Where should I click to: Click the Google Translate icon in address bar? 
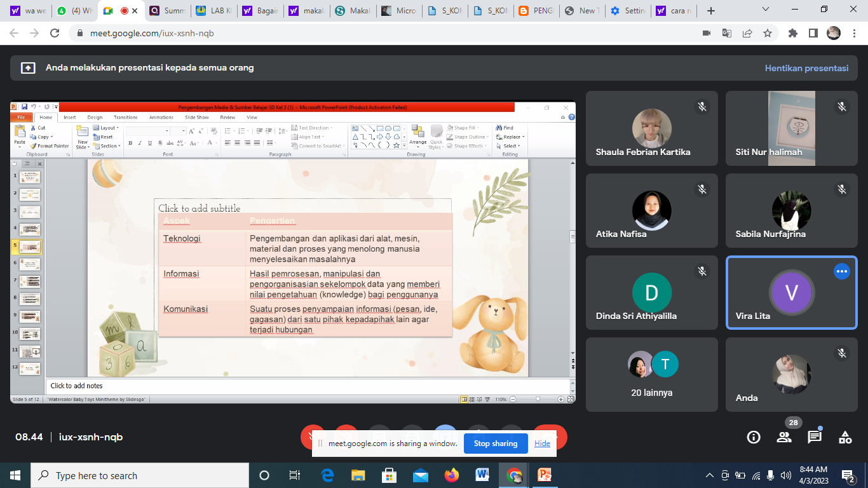pyautogui.click(x=727, y=33)
